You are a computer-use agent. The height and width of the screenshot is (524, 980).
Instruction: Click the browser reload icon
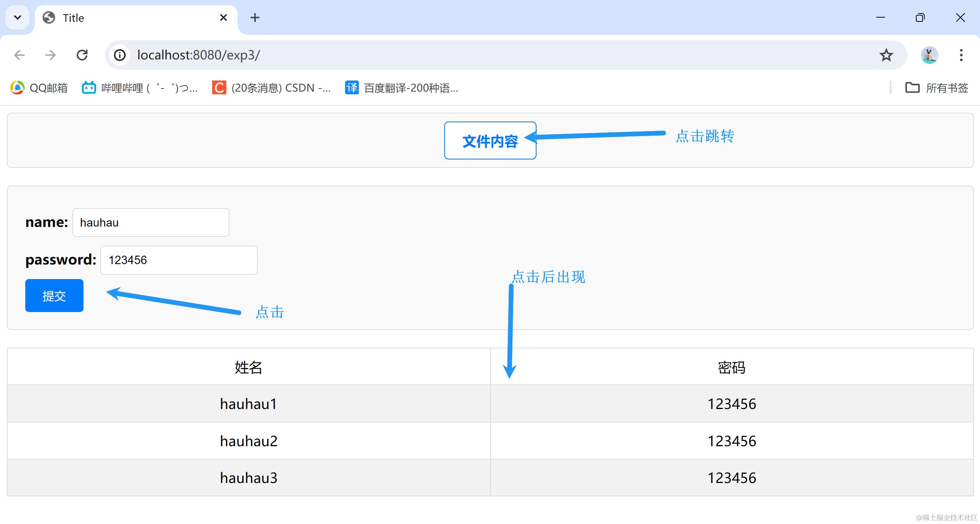coord(82,55)
